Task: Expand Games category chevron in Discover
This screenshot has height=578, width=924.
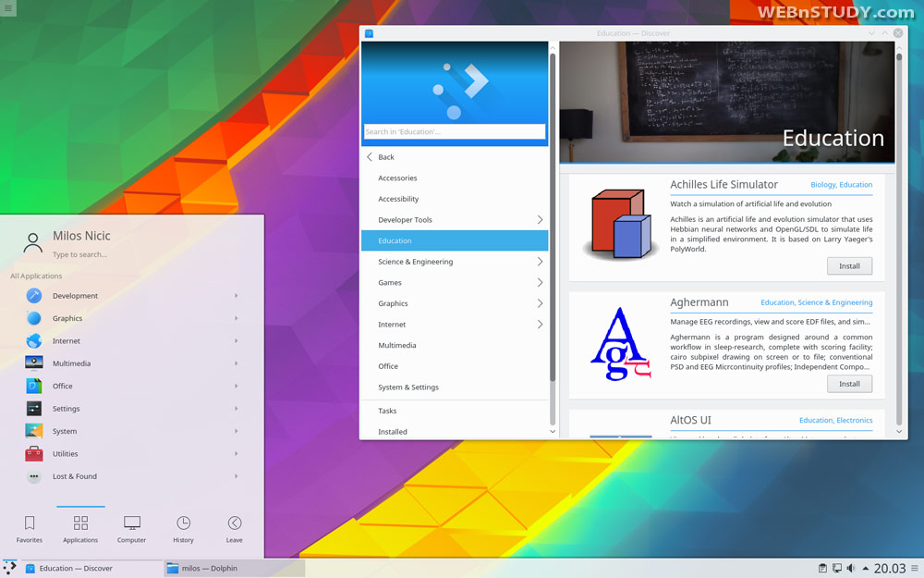Action: (540, 282)
